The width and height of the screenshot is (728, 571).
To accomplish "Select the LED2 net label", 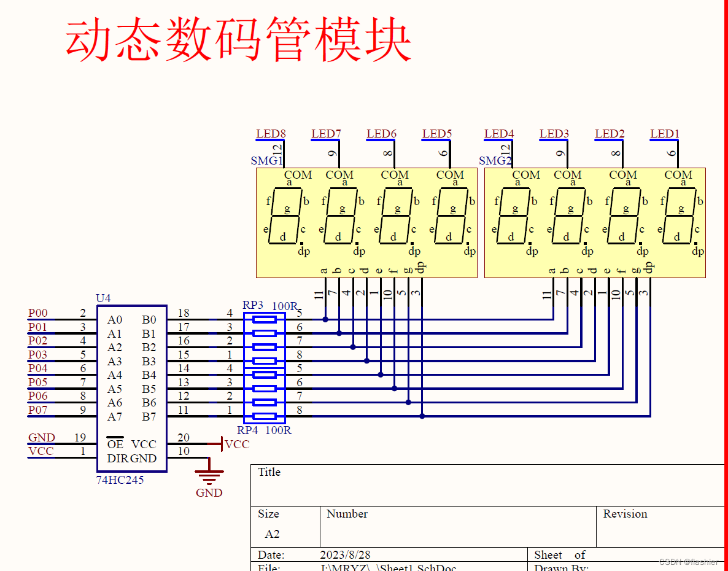I will 609,134.
